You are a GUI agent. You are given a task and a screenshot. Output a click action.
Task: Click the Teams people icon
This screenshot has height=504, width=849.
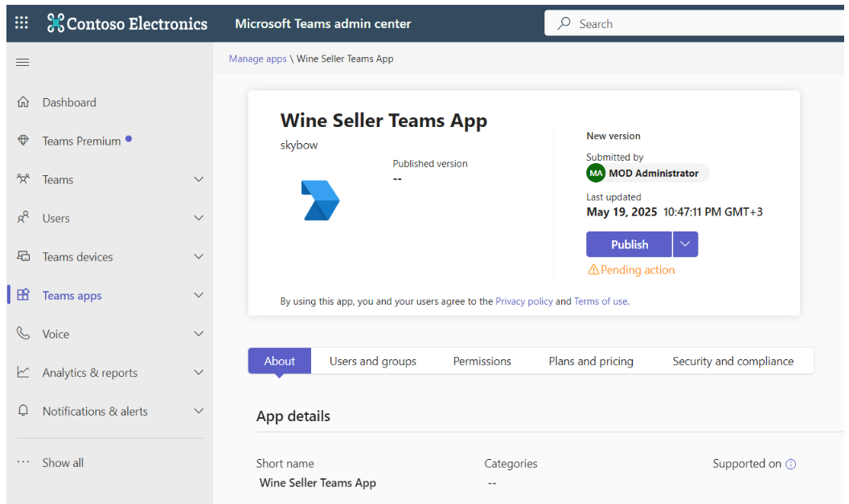click(23, 179)
